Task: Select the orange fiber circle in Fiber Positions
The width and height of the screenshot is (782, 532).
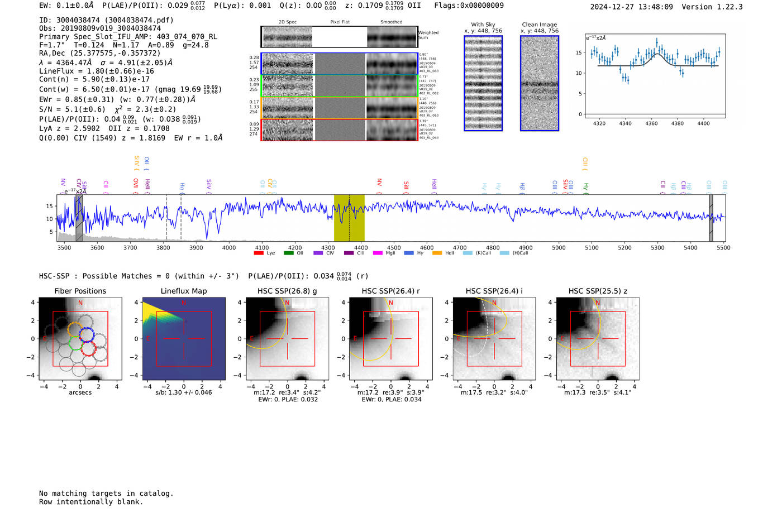Action: [x=75, y=329]
